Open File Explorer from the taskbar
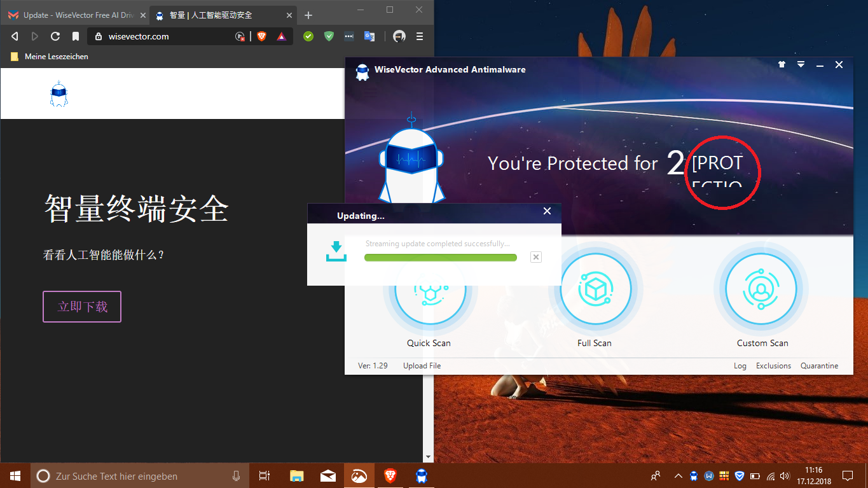 296,476
